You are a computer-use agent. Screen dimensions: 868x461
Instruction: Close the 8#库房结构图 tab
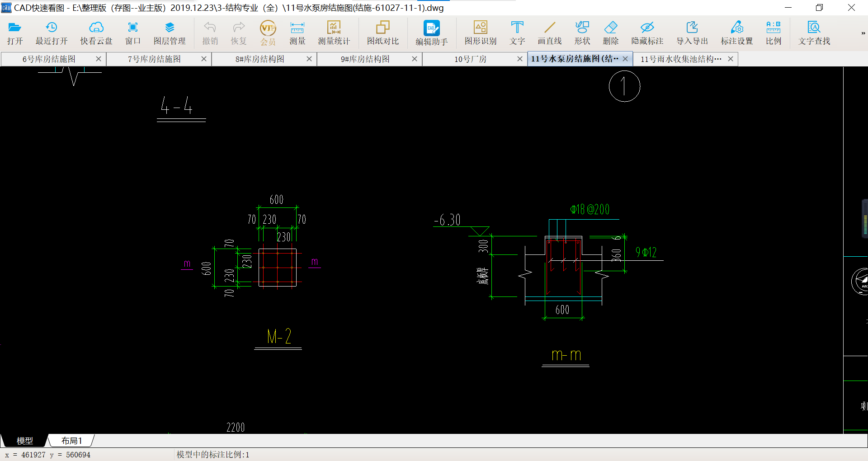tap(309, 59)
